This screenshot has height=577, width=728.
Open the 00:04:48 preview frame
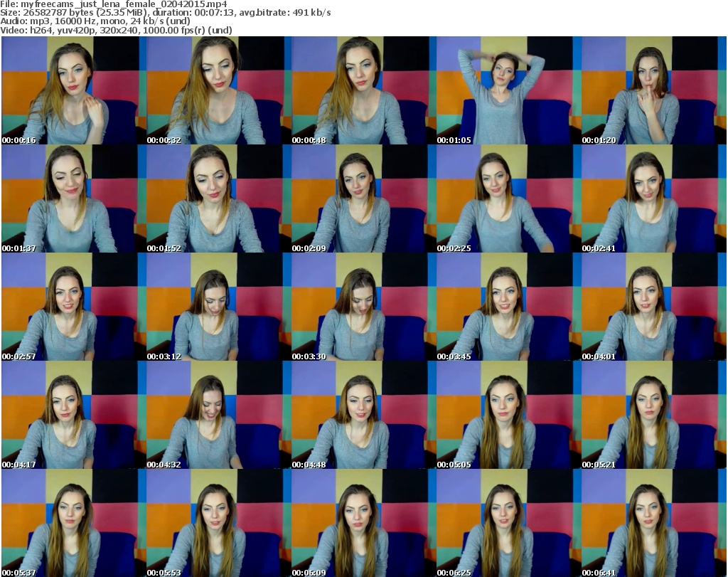tap(363, 415)
